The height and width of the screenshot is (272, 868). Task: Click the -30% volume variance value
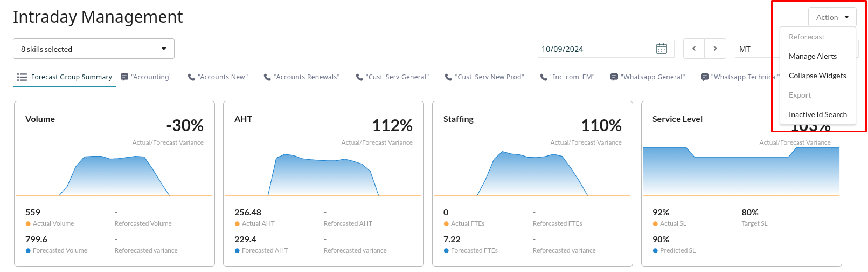[x=185, y=126]
